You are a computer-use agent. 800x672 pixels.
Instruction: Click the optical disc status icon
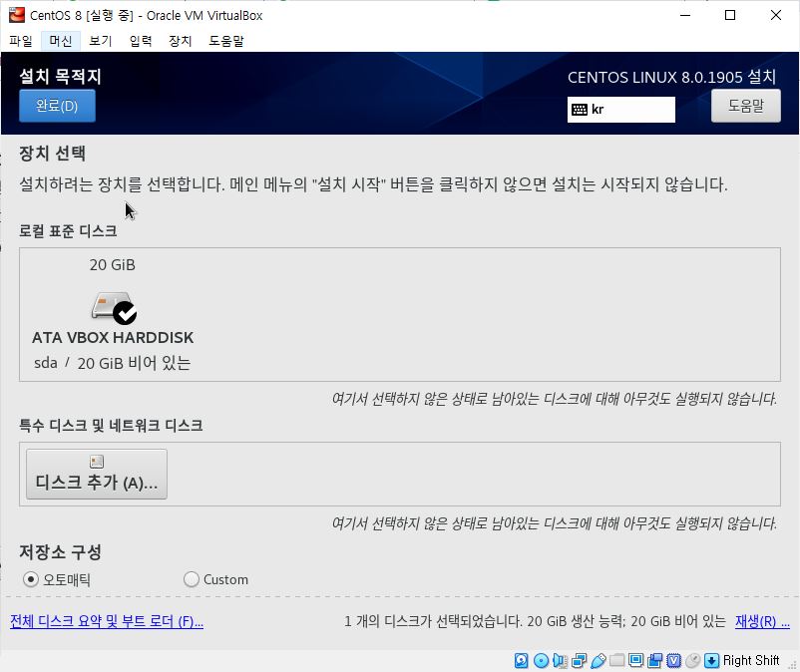click(541, 660)
